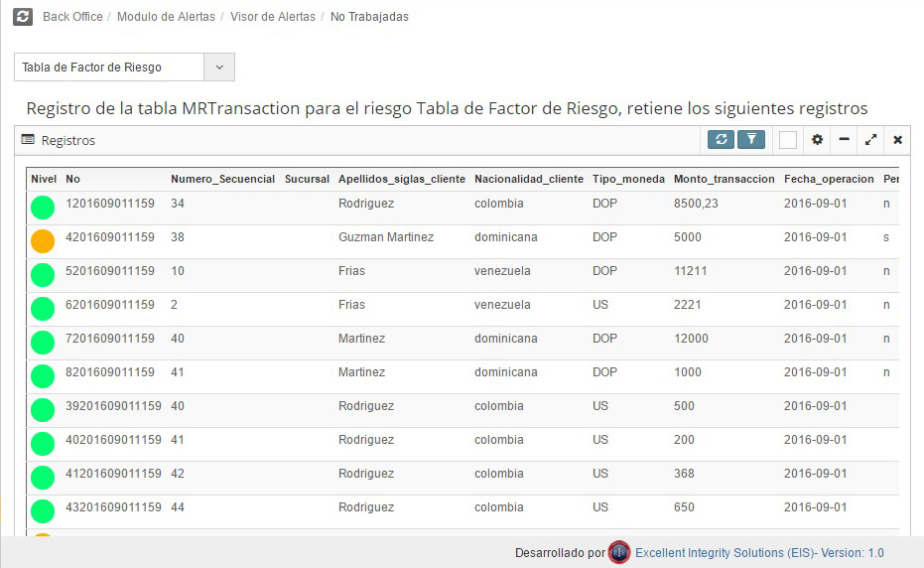Sort by the Monto_transaccion column header
Image resolution: width=924 pixels, height=568 pixels.
click(x=724, y=179)
